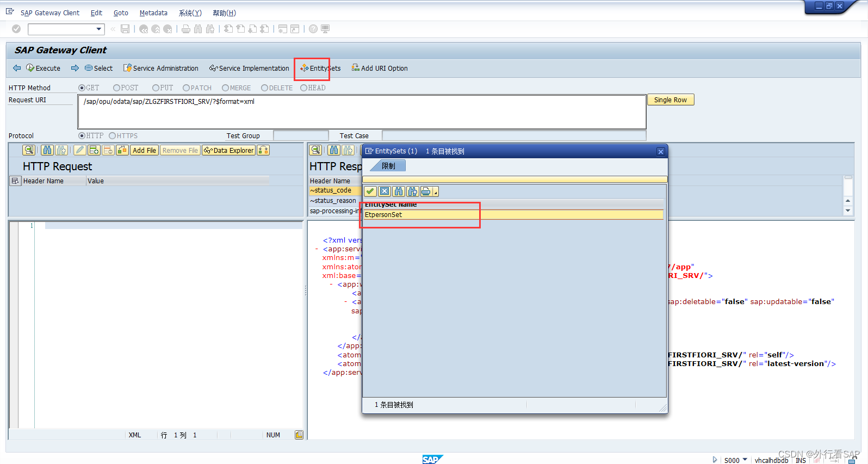The width and height of the screenshot is (868, 464).
Task: Select the GET HTTP method
Action: [82, 88]
